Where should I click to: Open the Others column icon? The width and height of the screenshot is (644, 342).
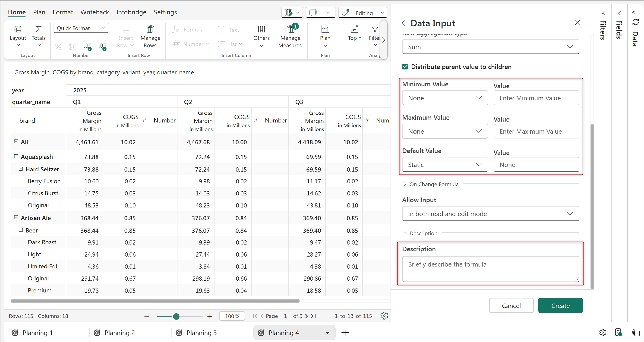(x=261, y=29)
